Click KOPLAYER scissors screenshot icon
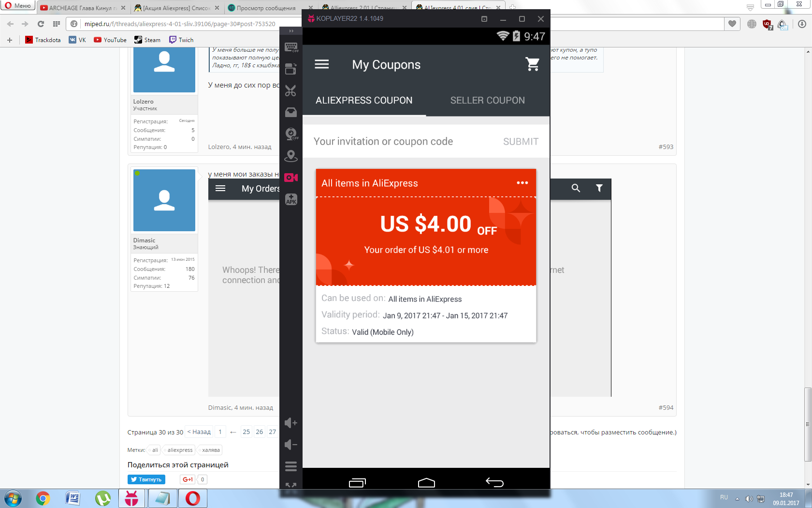Screen dimensions: 812x508 (x=291, y=90)
